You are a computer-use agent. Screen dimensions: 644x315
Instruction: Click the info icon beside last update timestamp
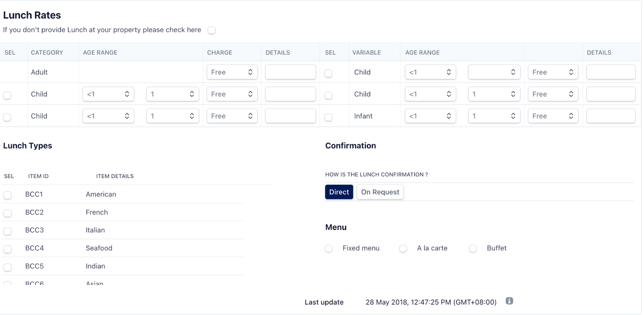click(x=509, y=301)
